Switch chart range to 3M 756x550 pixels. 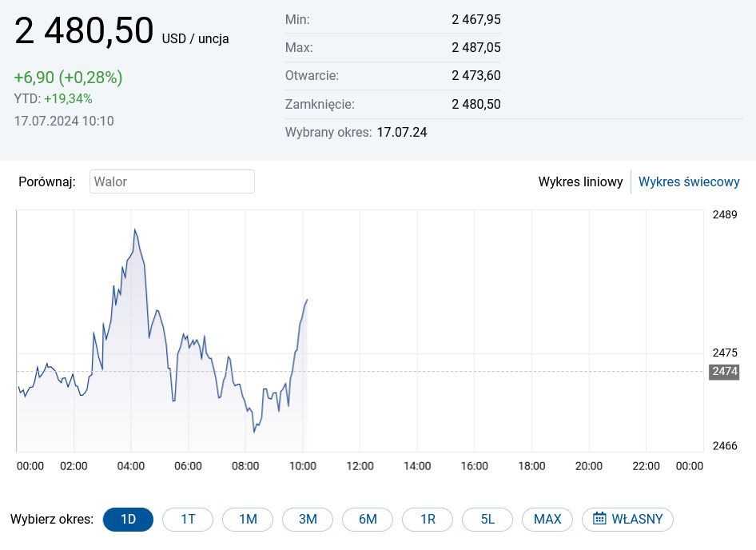click(308, 519)
